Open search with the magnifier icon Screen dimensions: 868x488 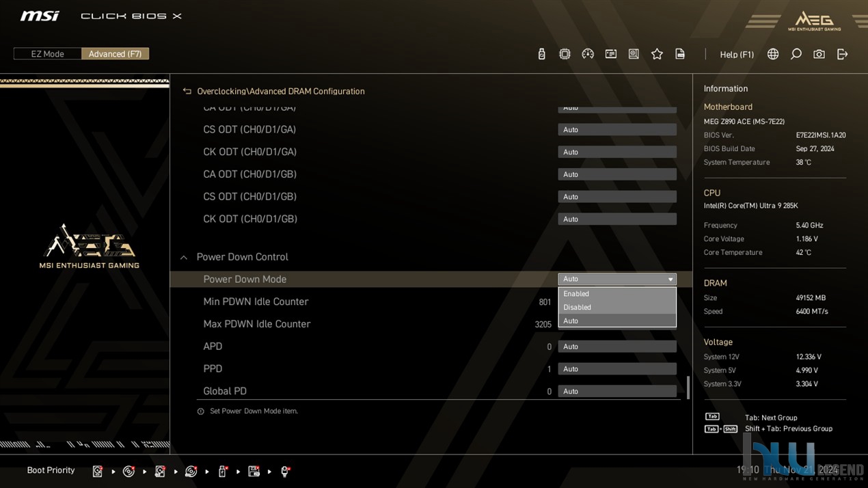tap(796, 54)
